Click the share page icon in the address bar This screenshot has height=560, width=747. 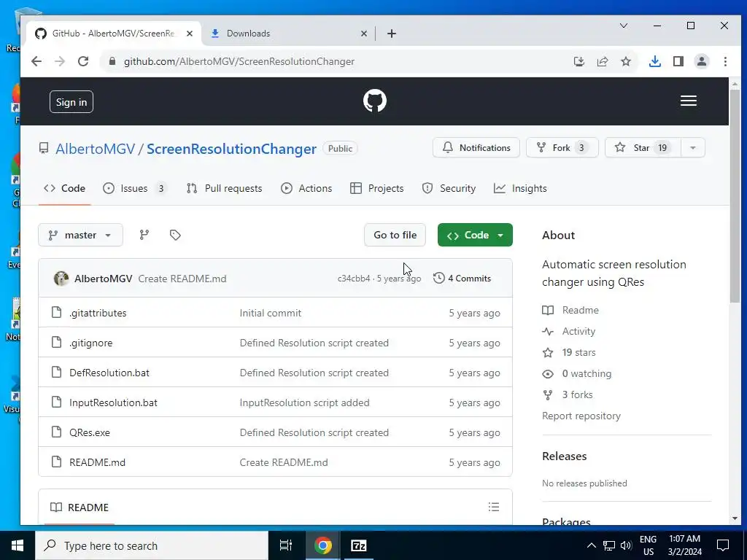click(602, 61)
